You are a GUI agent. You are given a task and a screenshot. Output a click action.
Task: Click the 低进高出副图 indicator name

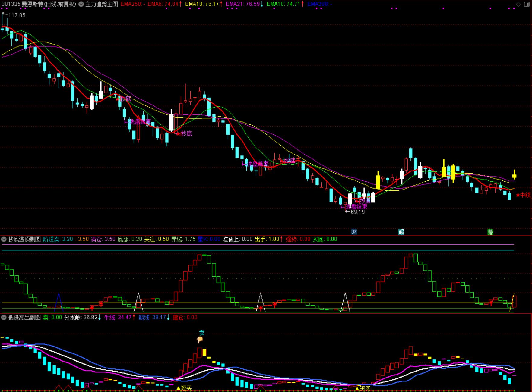(24, 317)
